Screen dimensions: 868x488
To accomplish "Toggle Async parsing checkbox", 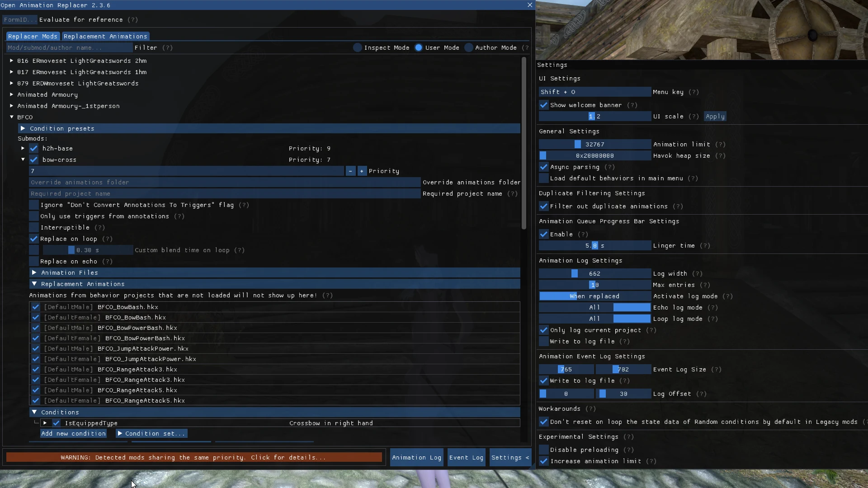I will (x=544, y=167).
